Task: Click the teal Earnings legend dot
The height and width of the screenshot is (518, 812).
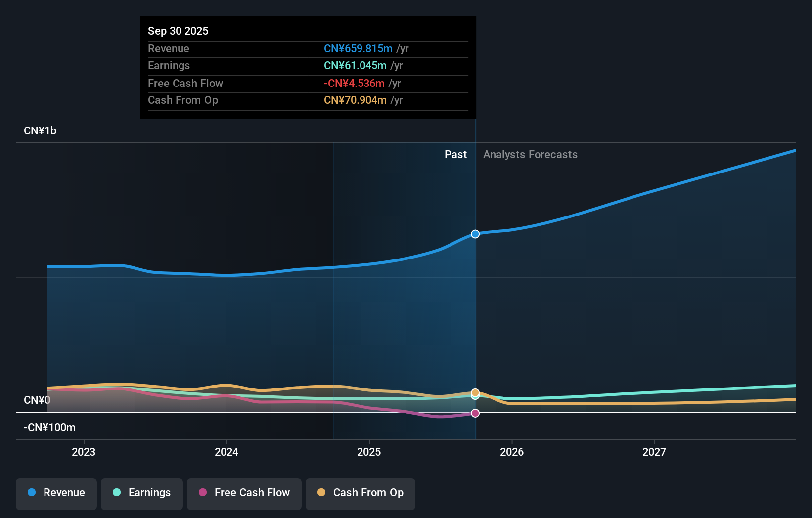Action: tap(117, 492)
